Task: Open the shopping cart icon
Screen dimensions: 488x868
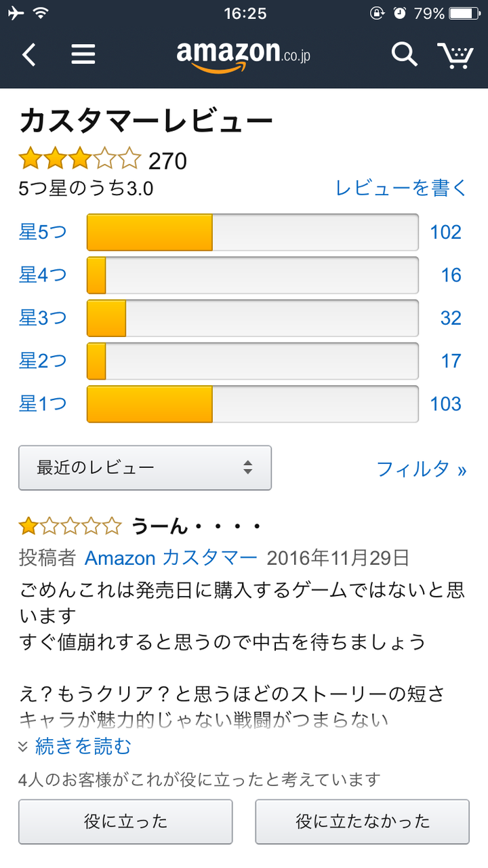Action: click(455, 54)
